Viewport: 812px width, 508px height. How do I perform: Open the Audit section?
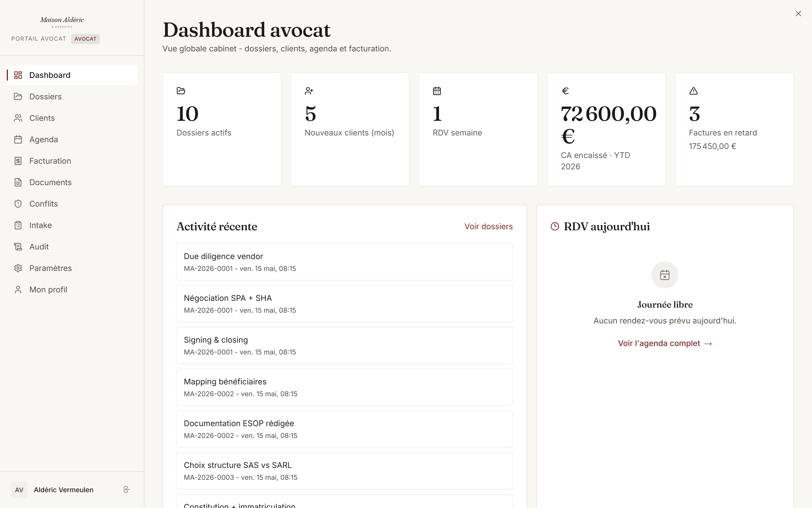pos(72,247)
